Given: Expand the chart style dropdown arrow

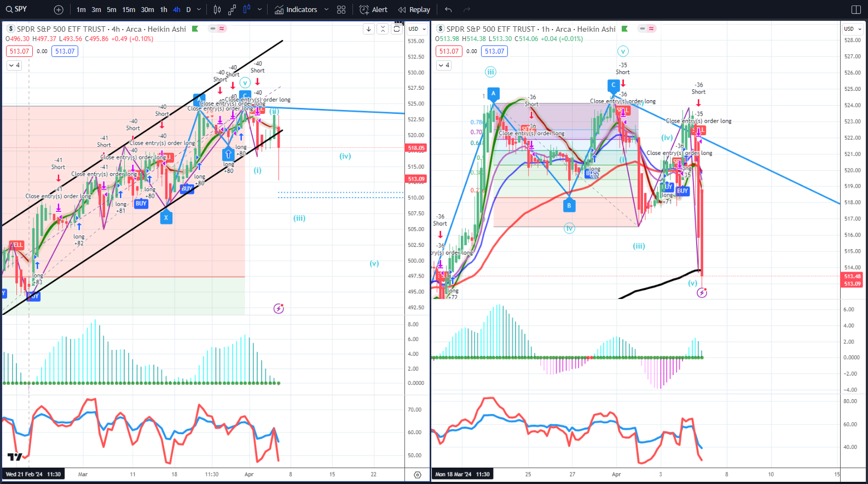Looking at the screenshot, I should (259, 10).
